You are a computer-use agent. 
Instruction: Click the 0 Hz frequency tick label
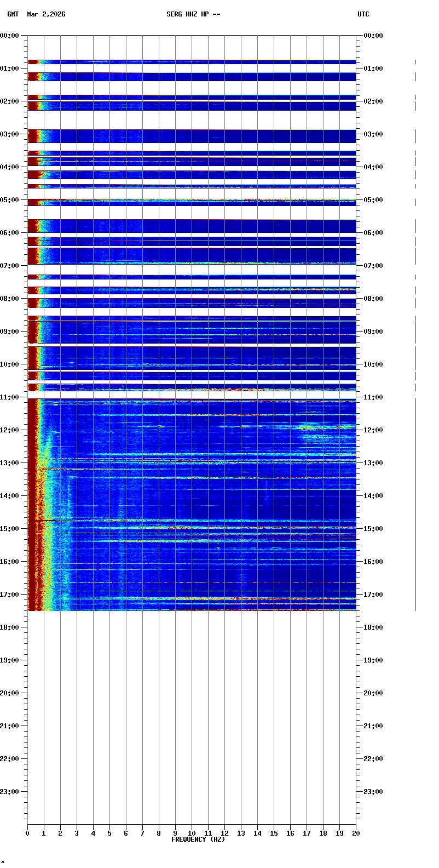coord(27,833)
